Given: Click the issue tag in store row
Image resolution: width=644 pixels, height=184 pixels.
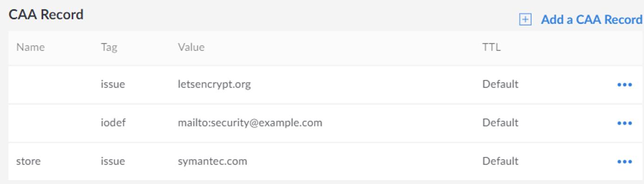Looking at the screenshot, I should point(113,161).
